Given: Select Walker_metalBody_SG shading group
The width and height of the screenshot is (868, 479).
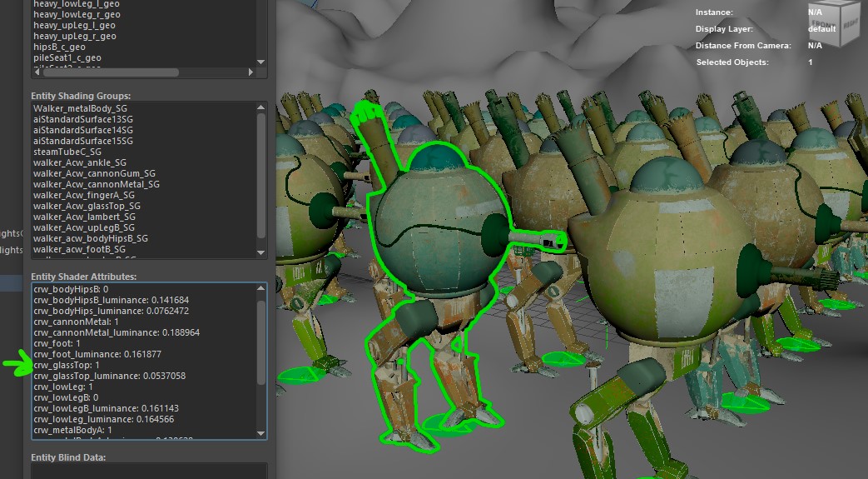Looking at the screenshot, I should 80,108.
